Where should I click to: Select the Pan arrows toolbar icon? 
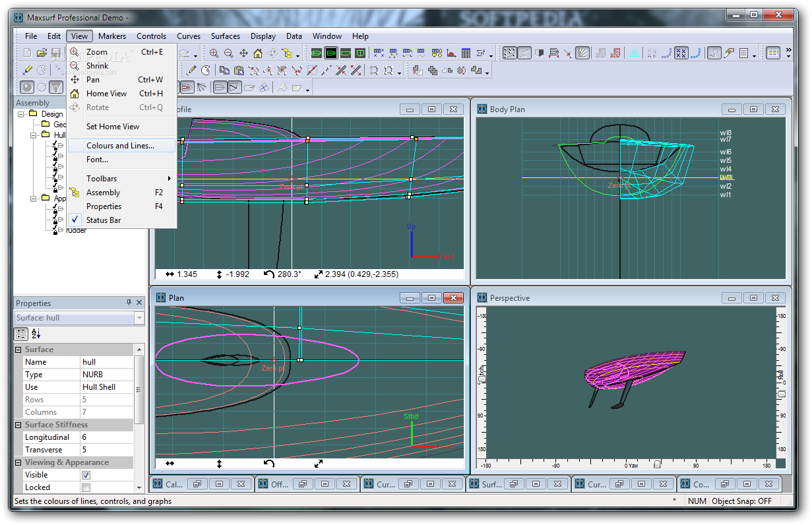pos(243,53)
